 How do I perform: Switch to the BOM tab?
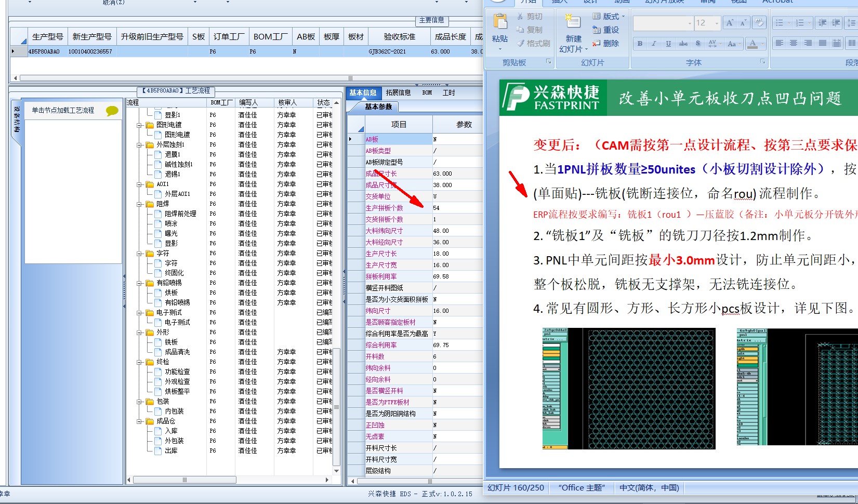coord(427,92)
